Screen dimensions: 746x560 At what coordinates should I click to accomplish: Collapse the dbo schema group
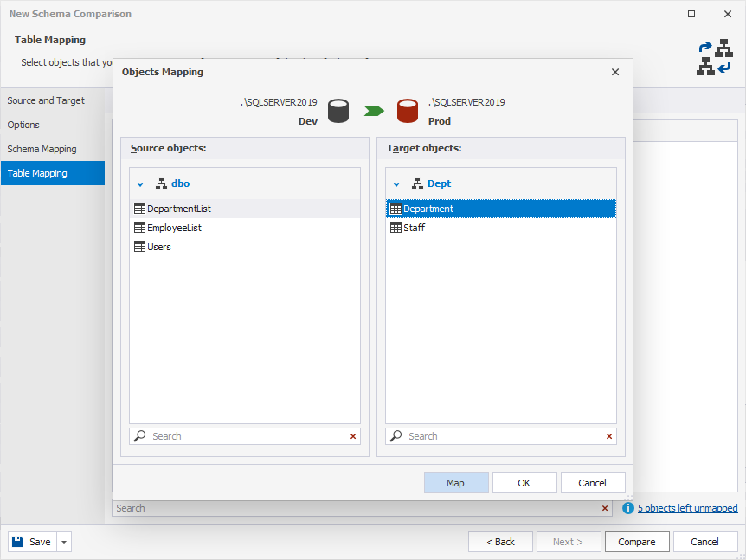[x=140, y=184]
